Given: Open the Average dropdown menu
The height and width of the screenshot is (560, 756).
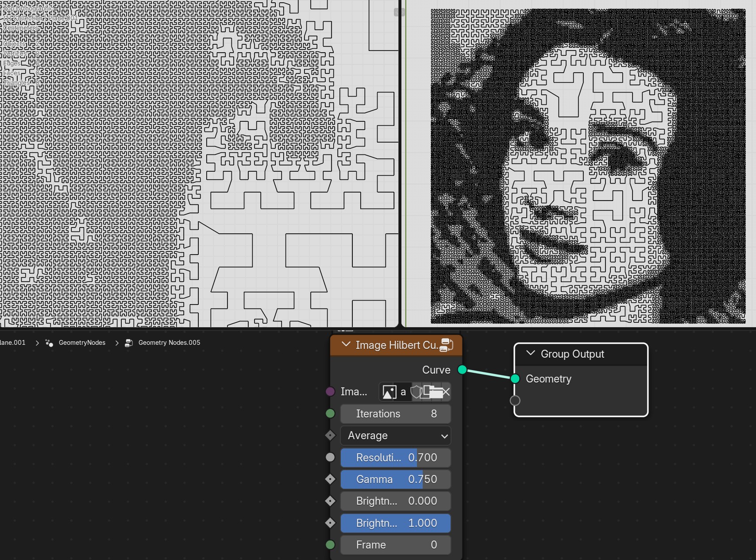Looking at the screenshot, I should pos(396,436).
